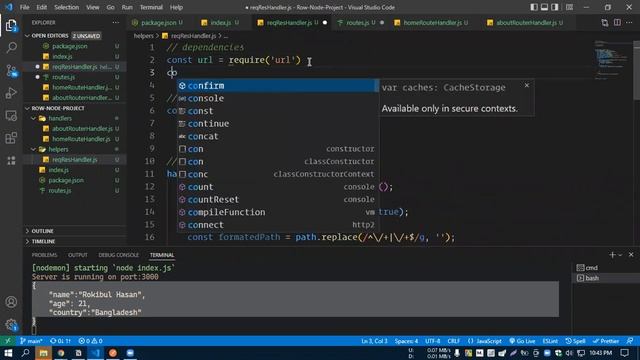Open the new terminal launch profile dropdown
Image resolution: width=640 pixels, height=360 pixels.
(620, 255)
